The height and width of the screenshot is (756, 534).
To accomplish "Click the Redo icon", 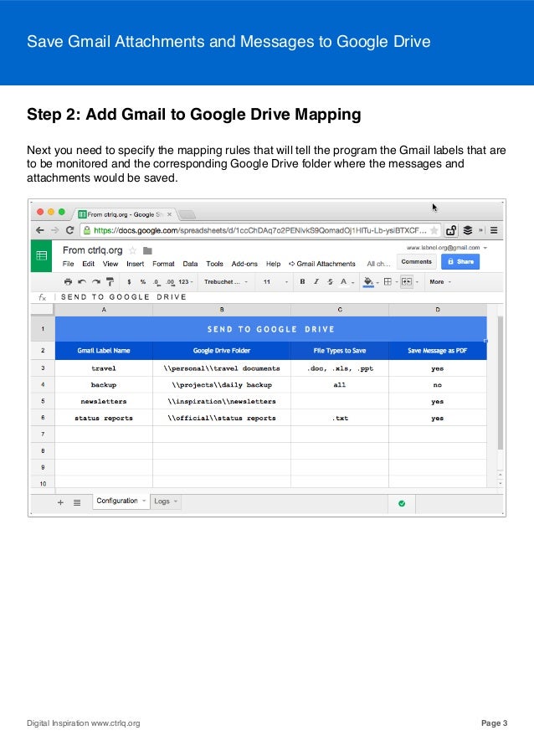I will tap(96, 281).
